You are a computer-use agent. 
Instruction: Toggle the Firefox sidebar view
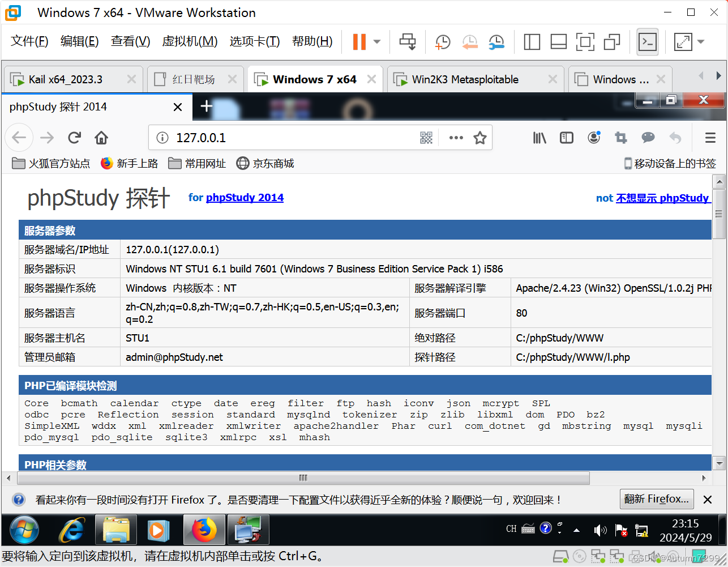point(567,138)
